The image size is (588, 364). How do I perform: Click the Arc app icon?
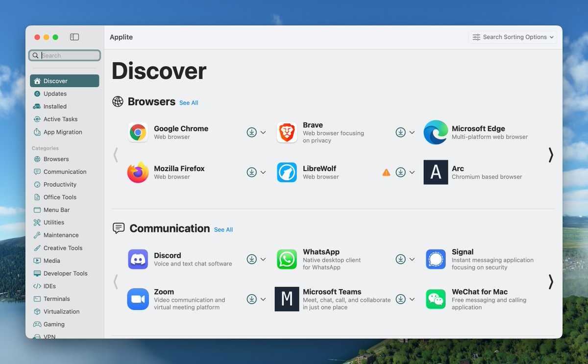point(436,172)
